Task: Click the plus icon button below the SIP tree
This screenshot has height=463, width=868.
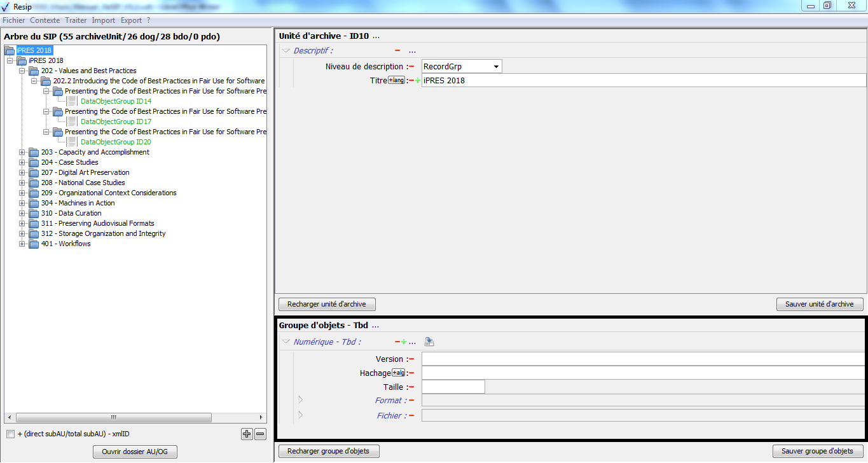Action: point(247,434)
